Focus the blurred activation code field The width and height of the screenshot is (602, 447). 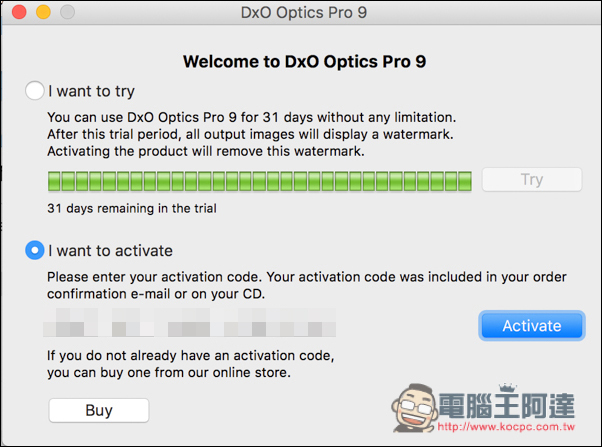tap(190, 323)
